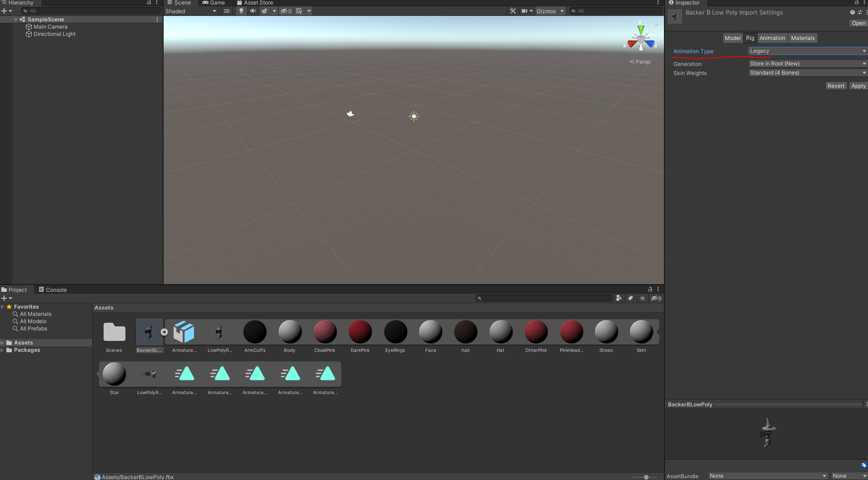The width and height of the screenshot is (868, 480).
Task: Select the CloakPink material
Action: pos(325,336)
